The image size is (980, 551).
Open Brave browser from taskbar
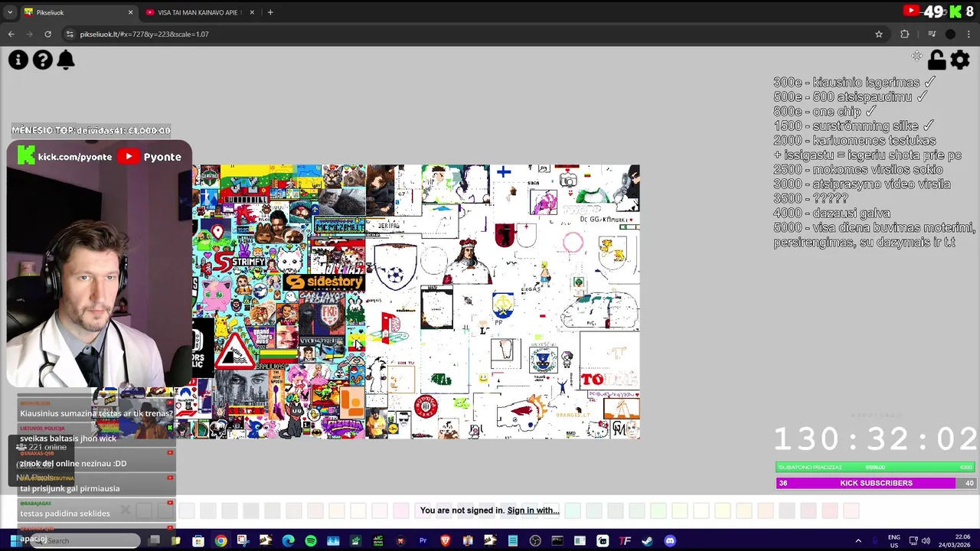click(445, 541)
